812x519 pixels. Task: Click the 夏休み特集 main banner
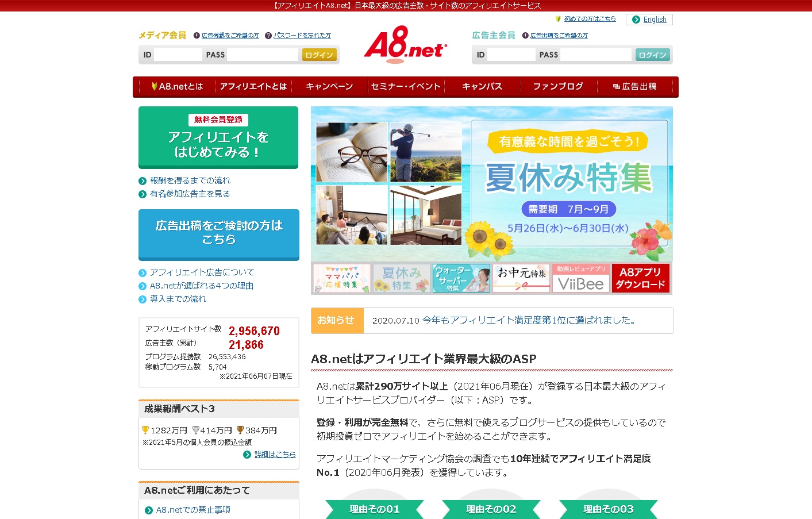492,184
